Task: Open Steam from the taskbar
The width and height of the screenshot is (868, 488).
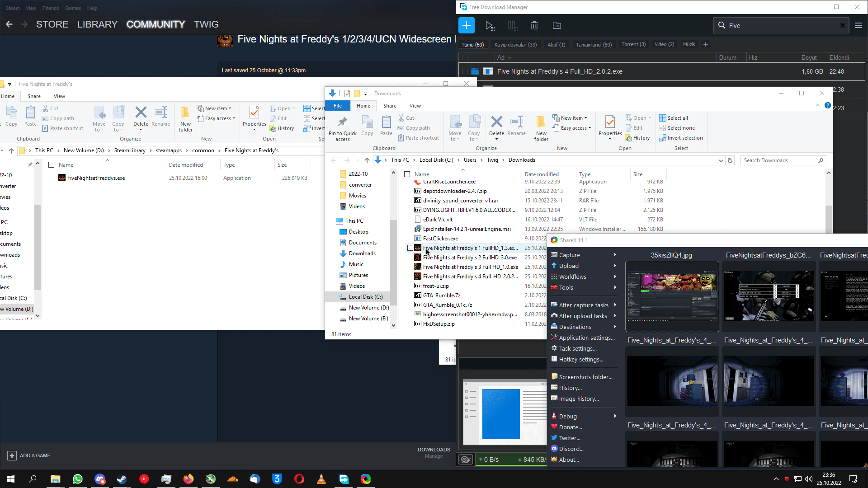Action: 122,479
